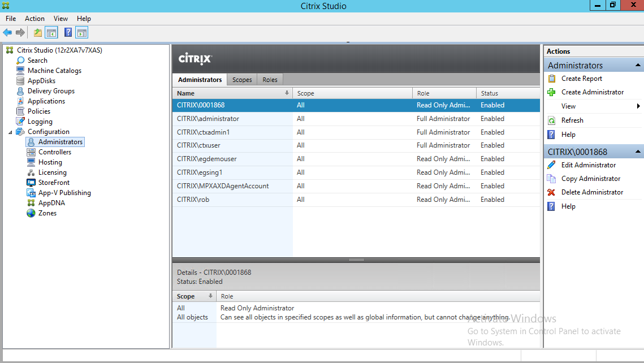The height and width of the screenshot is (363, 644).
Task: Click the Role header in details pane
Action: pyautogui.click(x=378, y=296)
